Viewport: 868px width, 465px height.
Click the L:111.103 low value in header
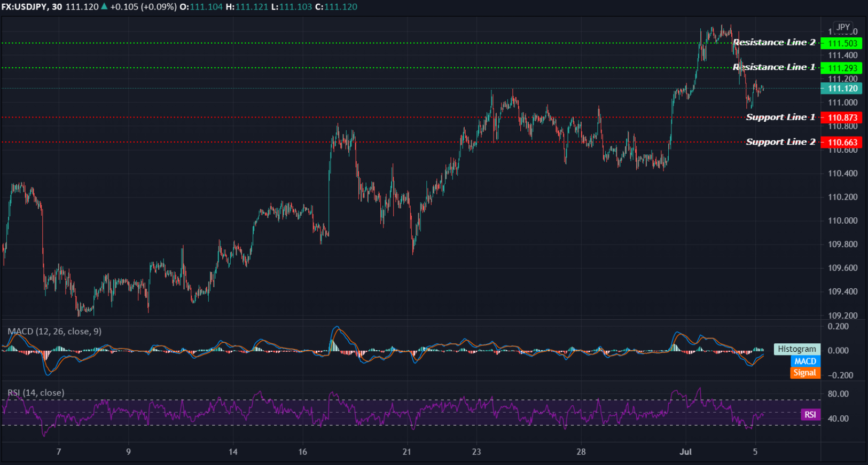click(291, 7)
